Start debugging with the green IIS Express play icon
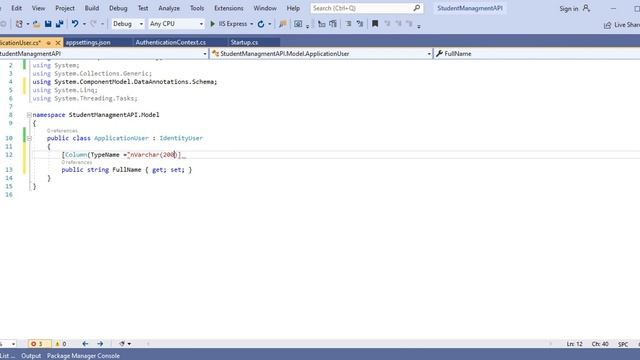 pos(212,24)
